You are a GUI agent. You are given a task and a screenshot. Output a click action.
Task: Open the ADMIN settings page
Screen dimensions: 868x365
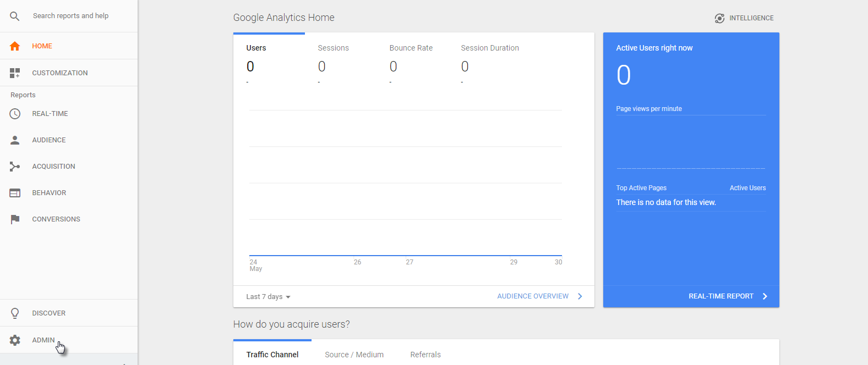click(x=43, y=340)
